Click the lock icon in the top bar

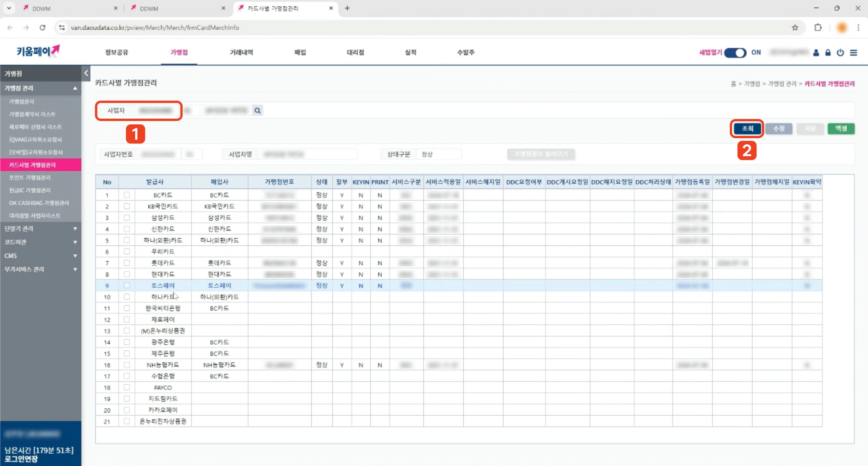click(828, 53)
